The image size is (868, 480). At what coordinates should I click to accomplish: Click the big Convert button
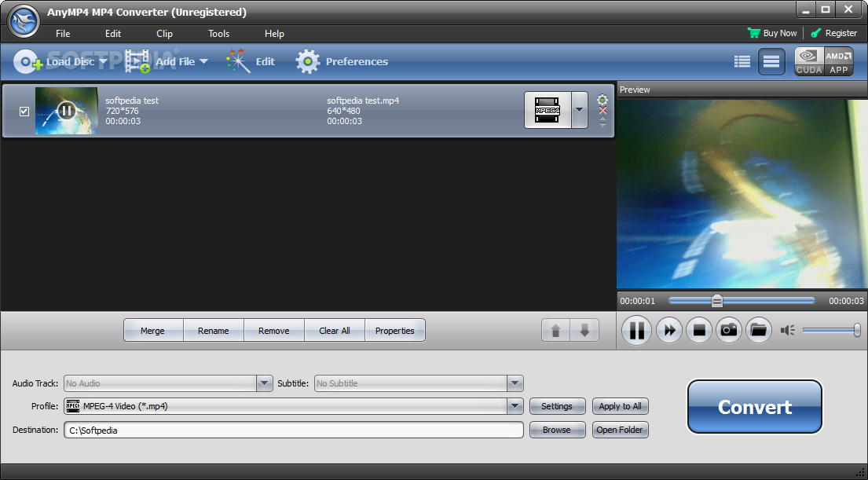coord(755,407)
